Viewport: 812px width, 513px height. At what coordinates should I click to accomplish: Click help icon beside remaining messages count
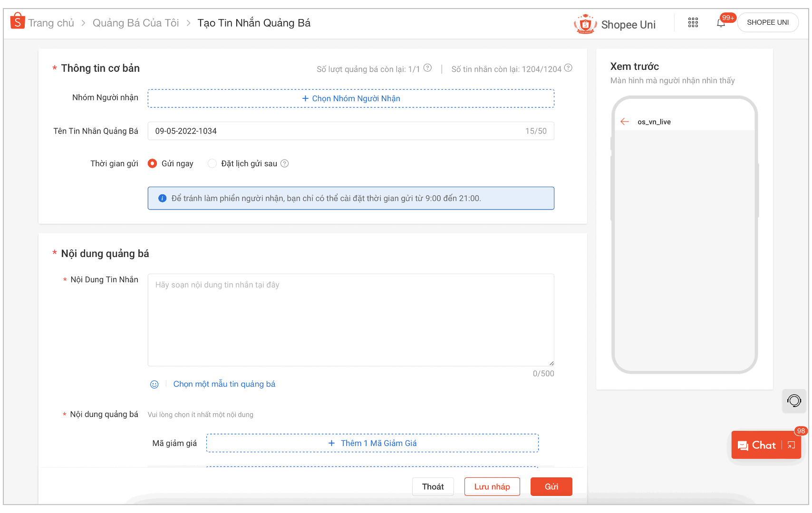tap(568, 68)
